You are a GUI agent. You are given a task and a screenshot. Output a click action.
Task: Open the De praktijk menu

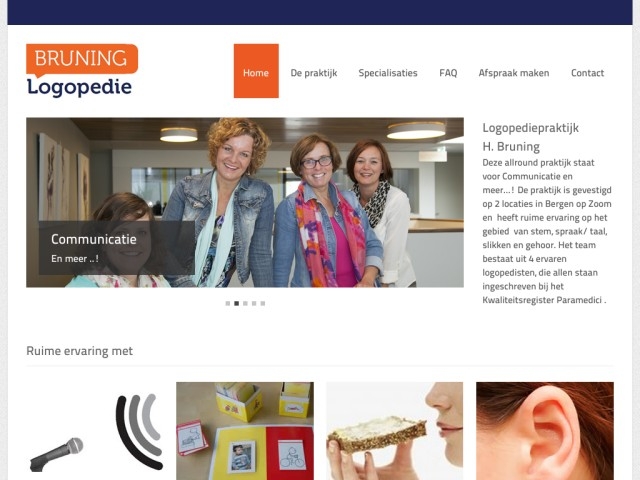(314, 73)
